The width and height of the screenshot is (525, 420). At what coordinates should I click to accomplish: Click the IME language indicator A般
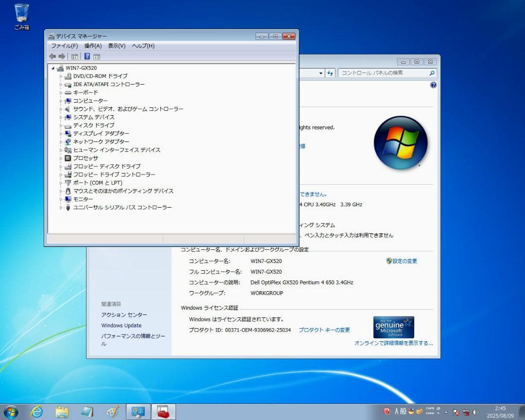click(400, 412)
